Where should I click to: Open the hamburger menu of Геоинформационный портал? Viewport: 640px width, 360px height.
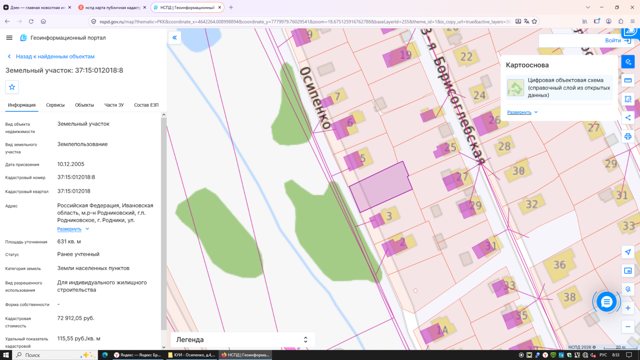pyautogui.click(x=9, y=38)
